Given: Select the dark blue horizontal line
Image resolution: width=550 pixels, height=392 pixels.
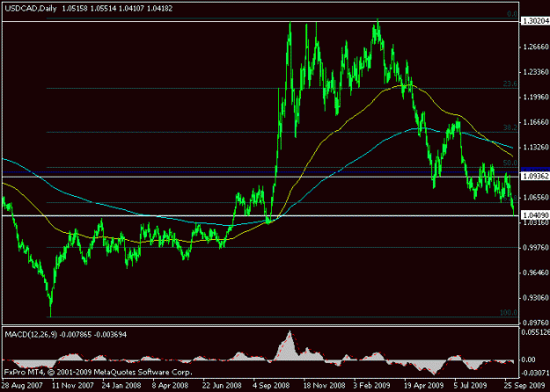Looking at the screenshot, I should 260,172.
